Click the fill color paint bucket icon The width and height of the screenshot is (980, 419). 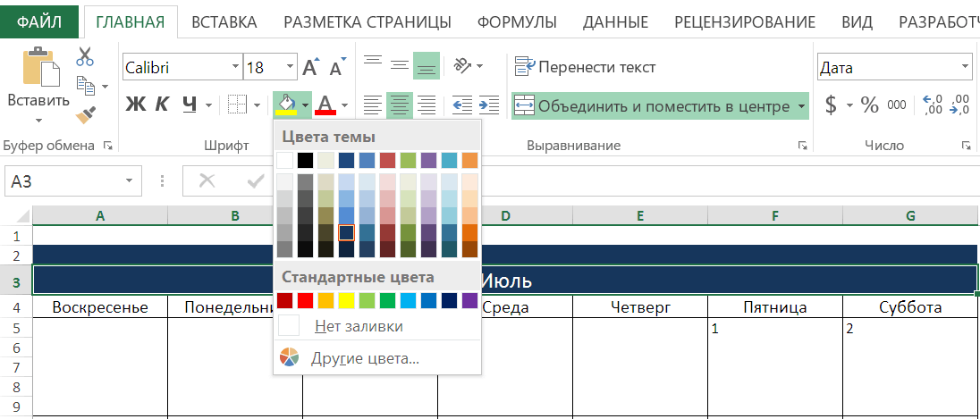tap(285, 105)
